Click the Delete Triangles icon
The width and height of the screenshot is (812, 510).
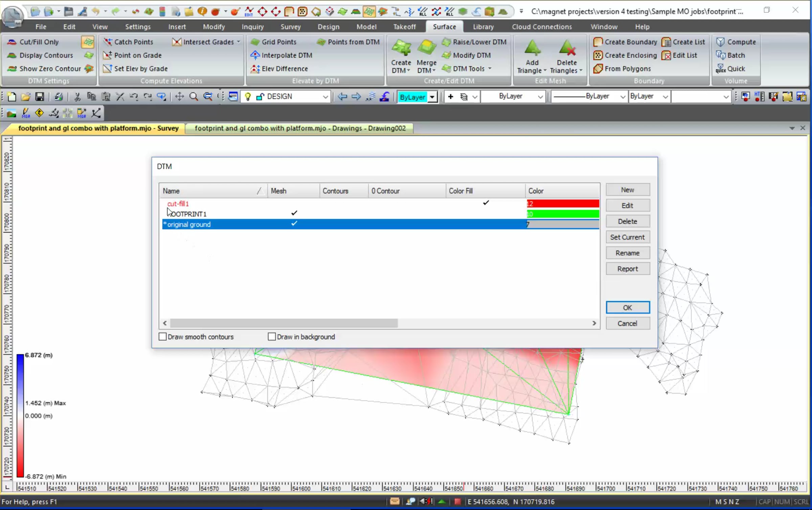pos(567,48)
